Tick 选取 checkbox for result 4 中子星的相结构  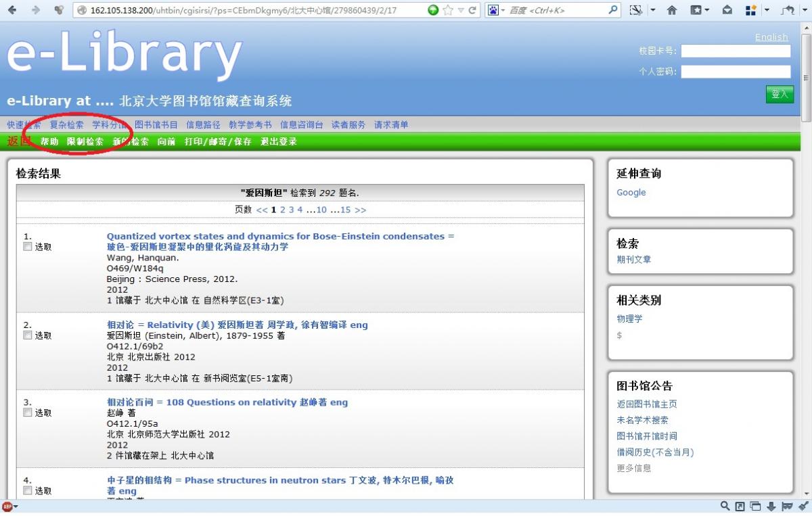(x=28, y=490)
